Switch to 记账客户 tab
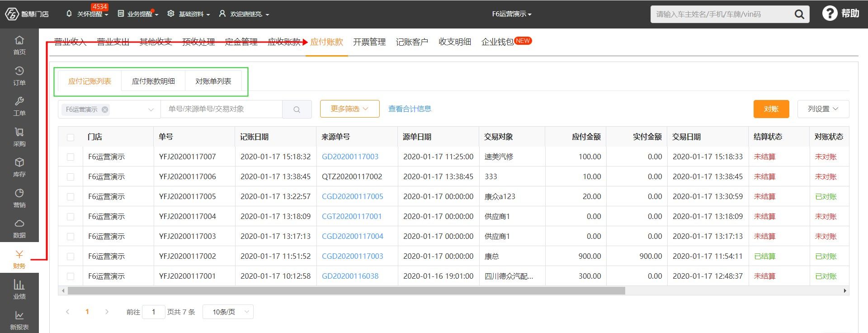This screenshot has width=868, height=333. (412, 42)
